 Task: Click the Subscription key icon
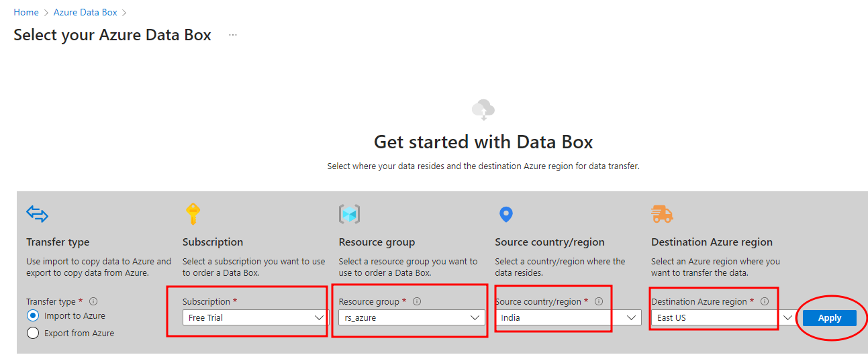193,215
